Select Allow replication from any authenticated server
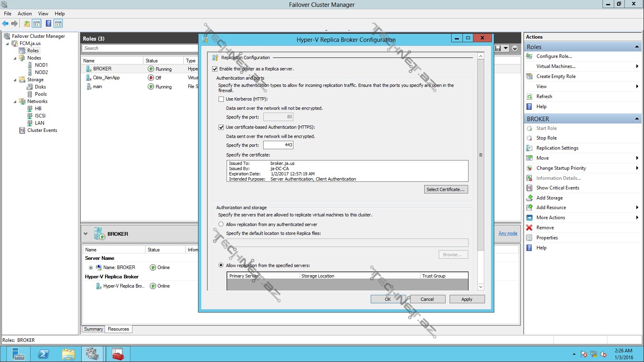The width and height of the screenshot is (644, 362). click(221, 224)
